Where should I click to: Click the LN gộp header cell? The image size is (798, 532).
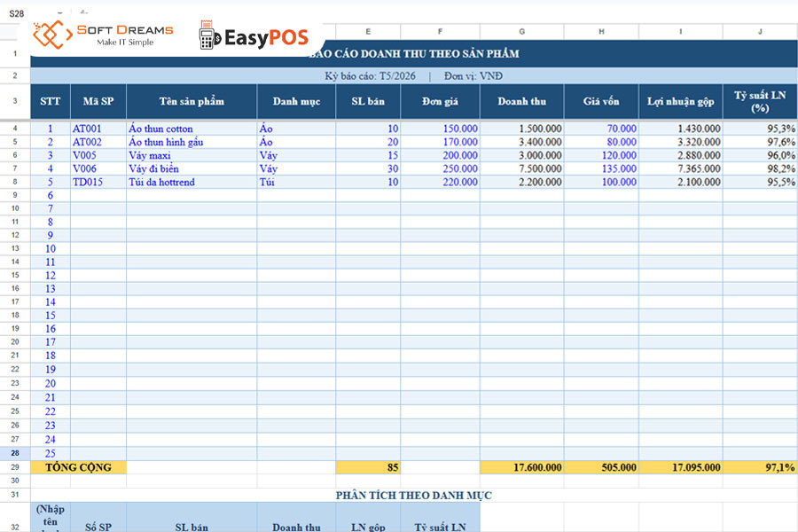click(368, 518)
